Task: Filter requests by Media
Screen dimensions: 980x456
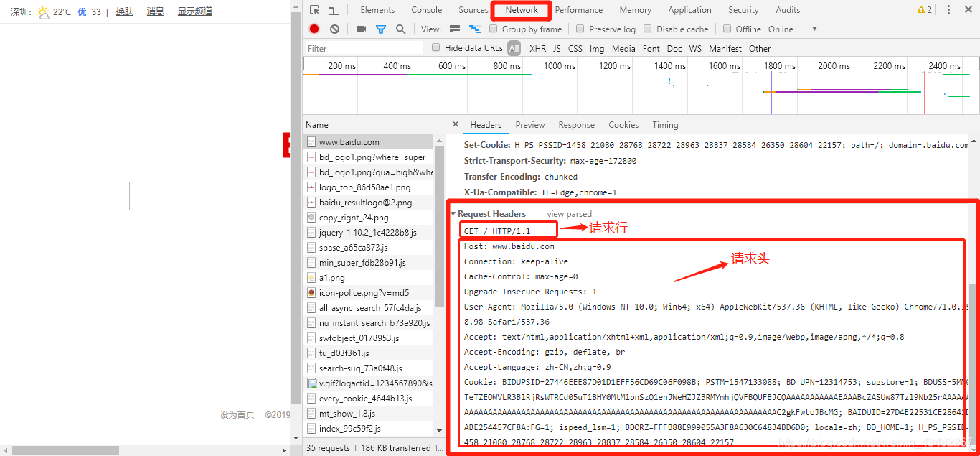Action: tap(623, 49)
